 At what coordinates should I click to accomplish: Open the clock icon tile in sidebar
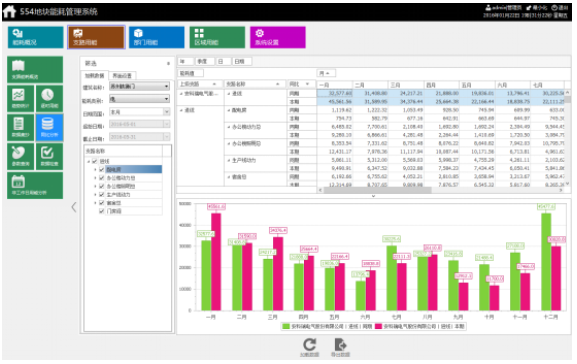pyautogui.click(x=49, y=99)
